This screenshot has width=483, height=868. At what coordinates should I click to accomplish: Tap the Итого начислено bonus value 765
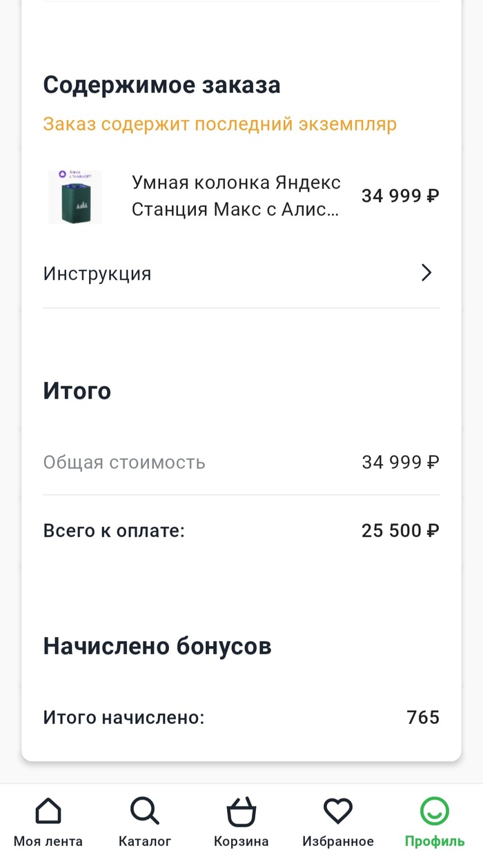tap(423, 718)
